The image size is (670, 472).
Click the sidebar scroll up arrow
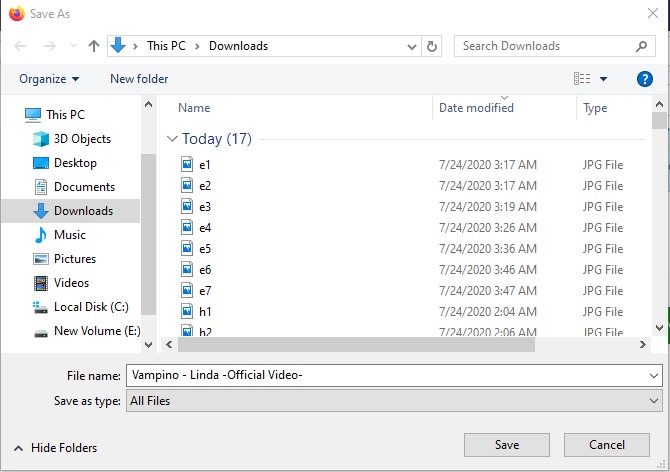[x=148, y=104]
